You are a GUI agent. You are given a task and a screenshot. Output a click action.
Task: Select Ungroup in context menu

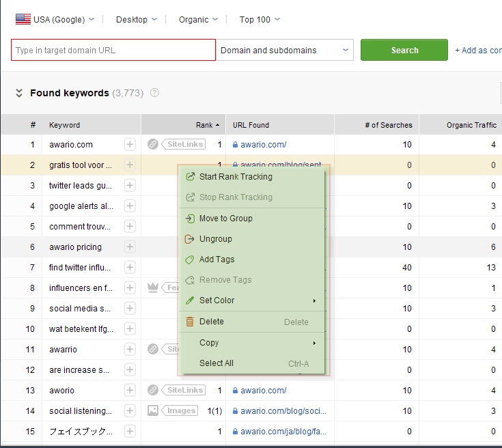click(x=252, y=239)
